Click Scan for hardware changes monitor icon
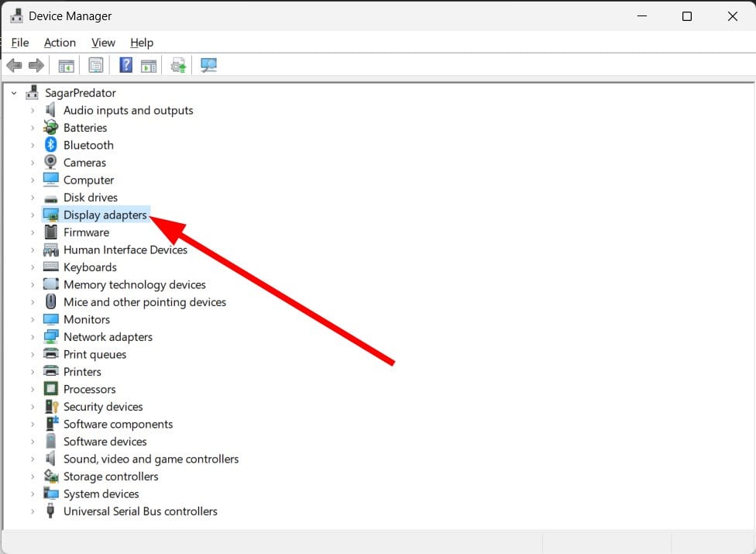756x554 pixels. point(209,65)
